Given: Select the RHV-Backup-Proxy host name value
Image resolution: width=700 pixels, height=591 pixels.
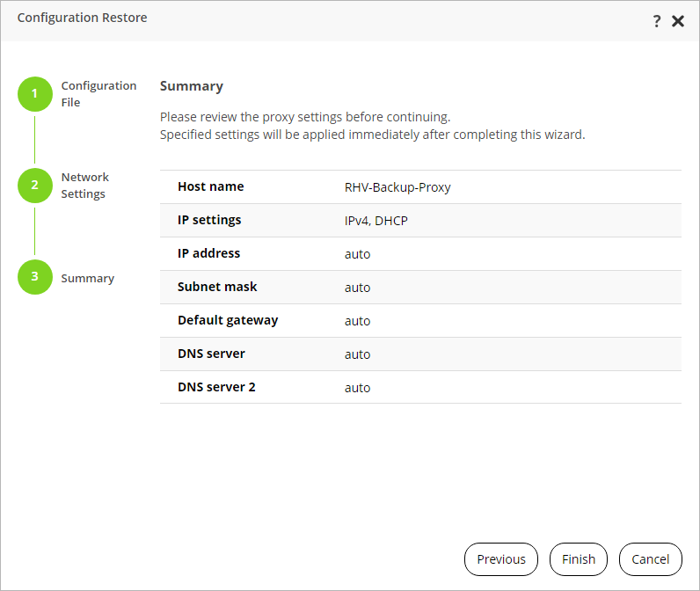Looking at the screenshot, I should coord(397,187).
